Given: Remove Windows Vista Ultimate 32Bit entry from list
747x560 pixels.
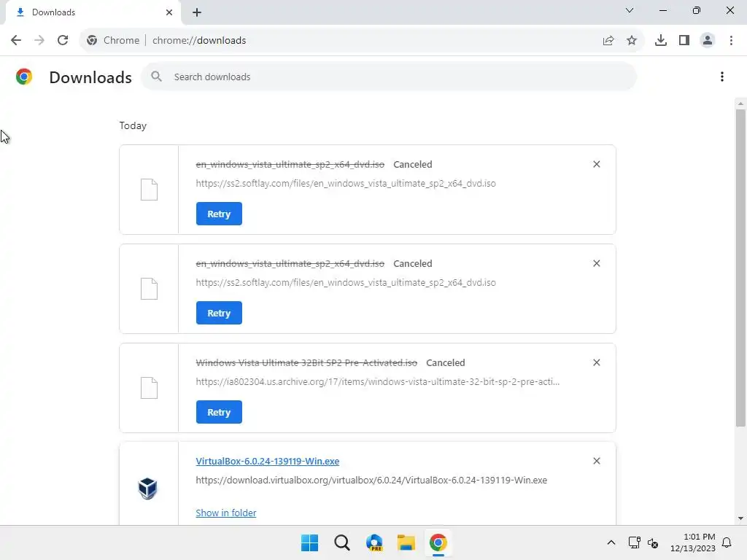Looking at the screenshot, I should [597, 362].
